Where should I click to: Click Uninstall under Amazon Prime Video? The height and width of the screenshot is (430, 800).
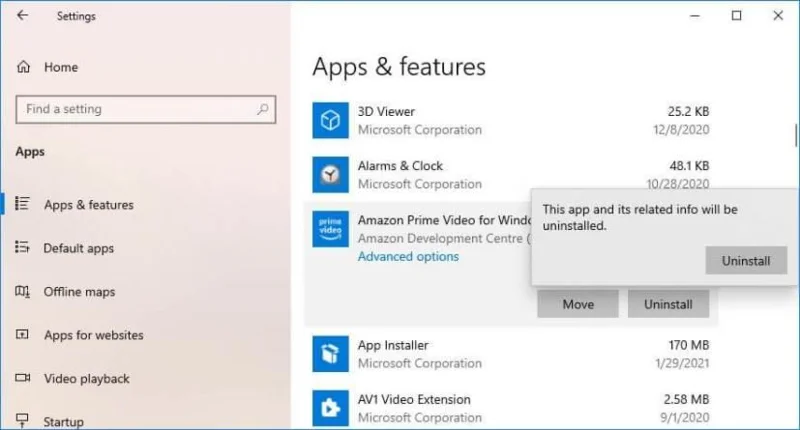click(x=668, y=304)
